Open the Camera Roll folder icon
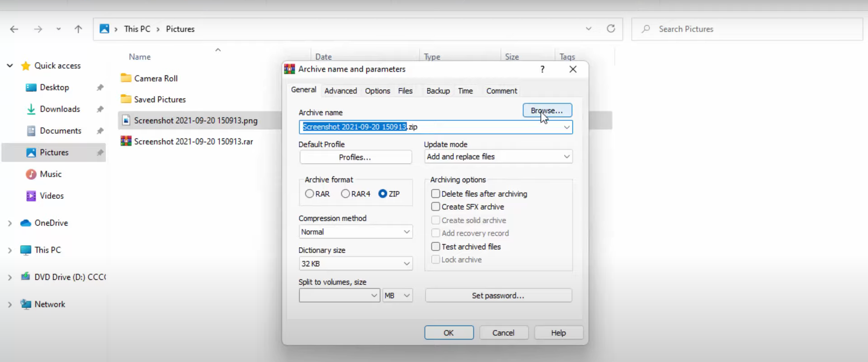Viewport: 868px width, 362px height. [x=126, y=78]
